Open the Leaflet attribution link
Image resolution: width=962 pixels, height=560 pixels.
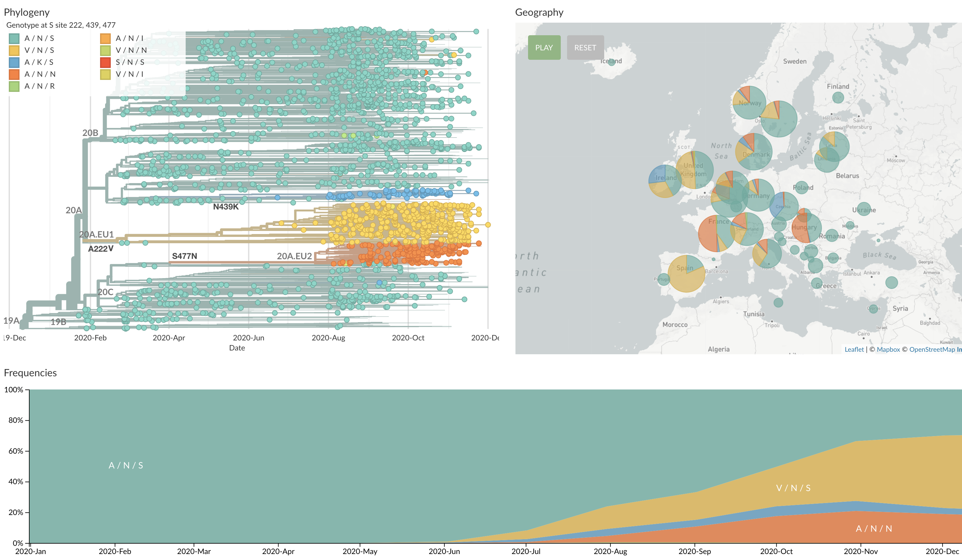tap(854, 349)
